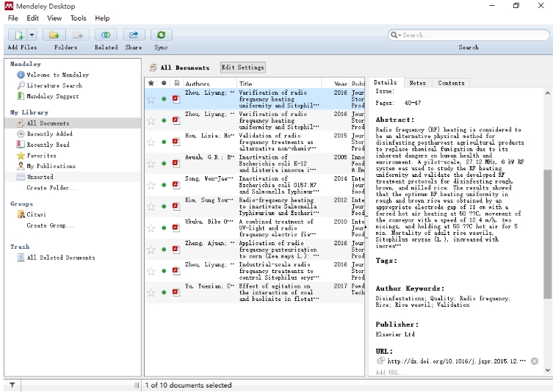The width and height of the screenshot is (553, 392).
Task: Toggle favorite star for Ukuku, Dike row
Action: [151, 228]
